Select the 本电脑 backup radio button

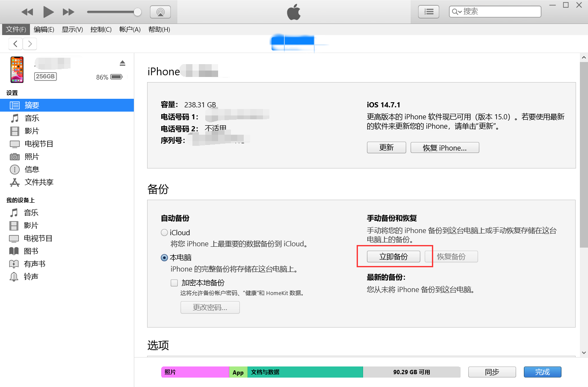point(164,257)
